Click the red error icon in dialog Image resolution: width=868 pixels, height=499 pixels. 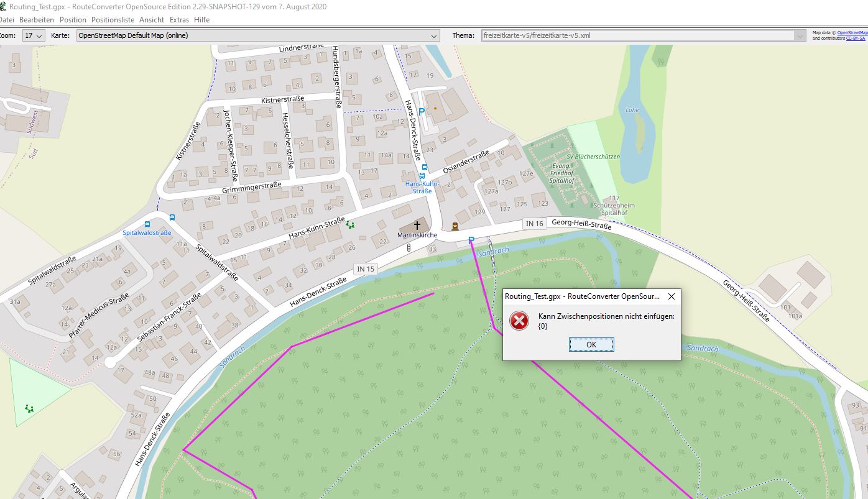click(519, 321)
